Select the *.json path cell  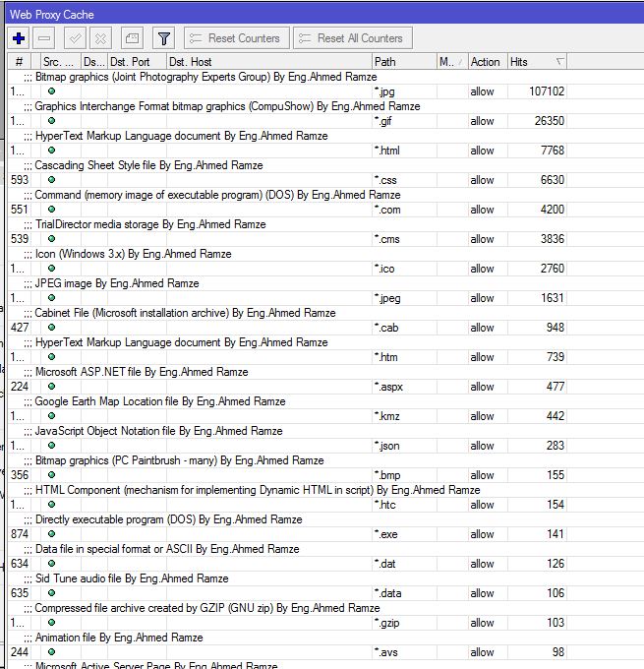[x=404, y=446]
